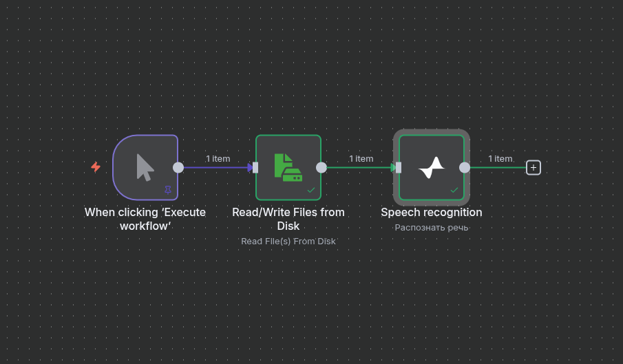Click the plus button after Speech recognition
623x364 pixels.
point(534,167)
